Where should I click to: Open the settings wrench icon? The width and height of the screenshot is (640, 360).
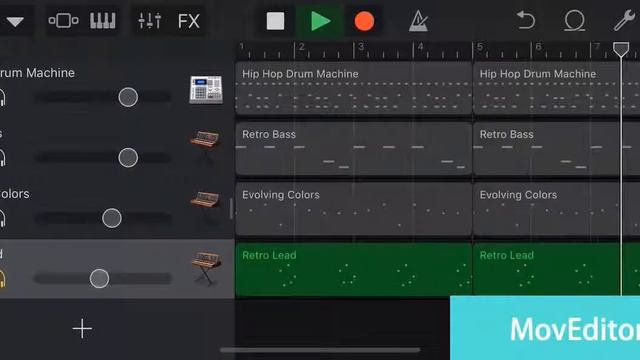[x=624, y=20]
